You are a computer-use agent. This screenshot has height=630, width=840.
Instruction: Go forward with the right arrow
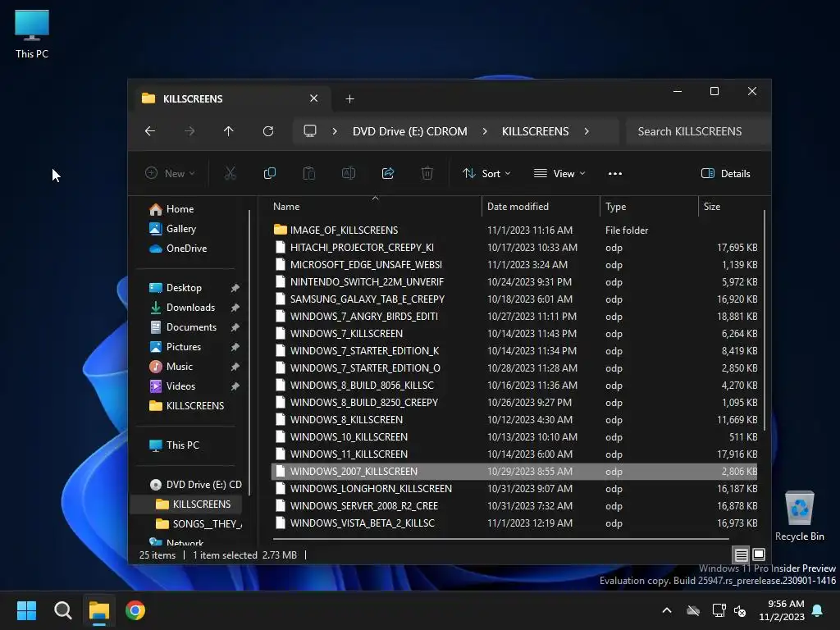point(189,131)
